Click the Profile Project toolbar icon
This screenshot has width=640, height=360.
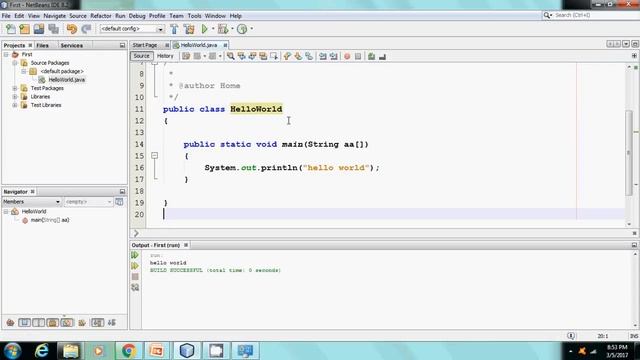click(242, 29)
